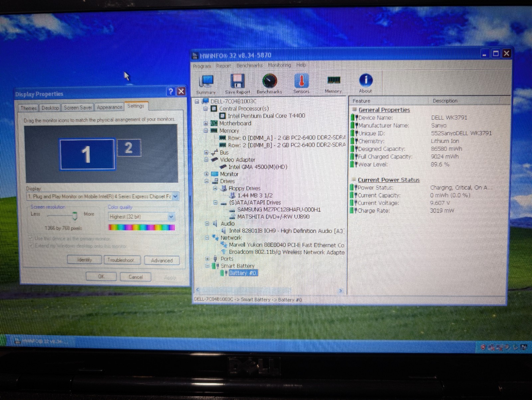Select the Intel Pentium Dual Core T4400 entry
The image size is (532, 400).
click(x=266, y=116)
